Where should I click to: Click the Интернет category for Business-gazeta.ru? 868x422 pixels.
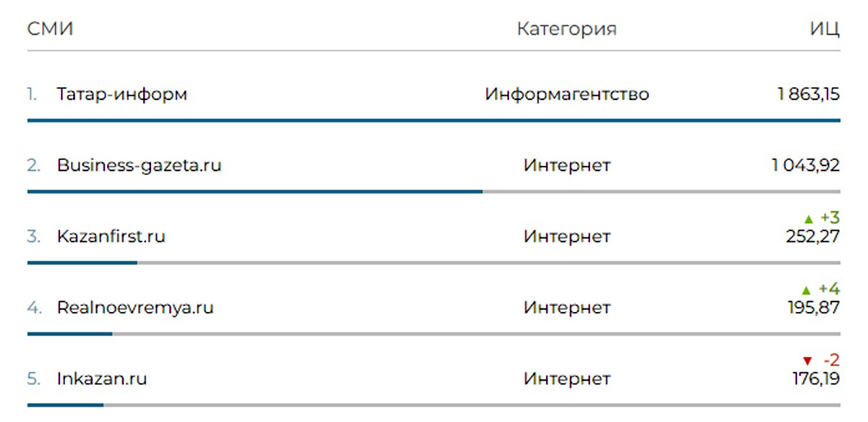click(x=566, y=165)
